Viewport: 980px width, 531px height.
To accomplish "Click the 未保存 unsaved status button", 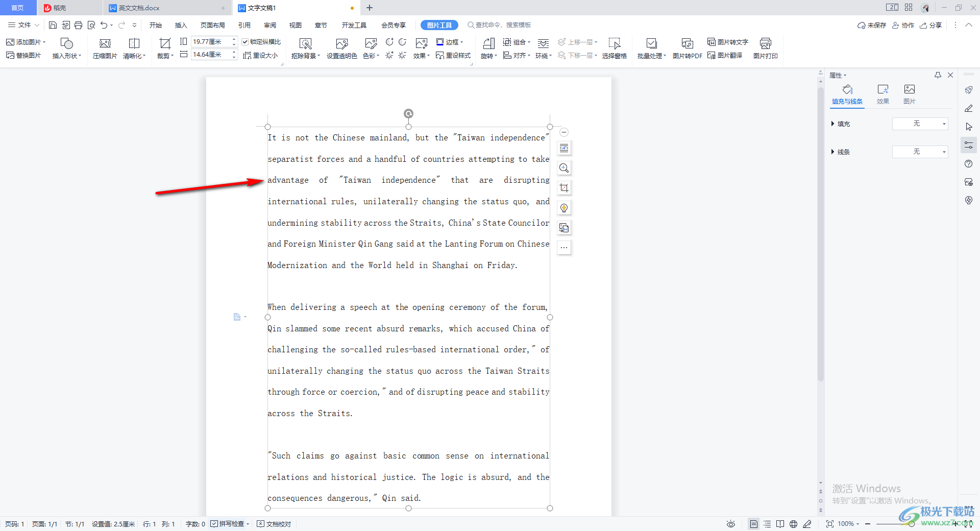I will pos(871,25).
